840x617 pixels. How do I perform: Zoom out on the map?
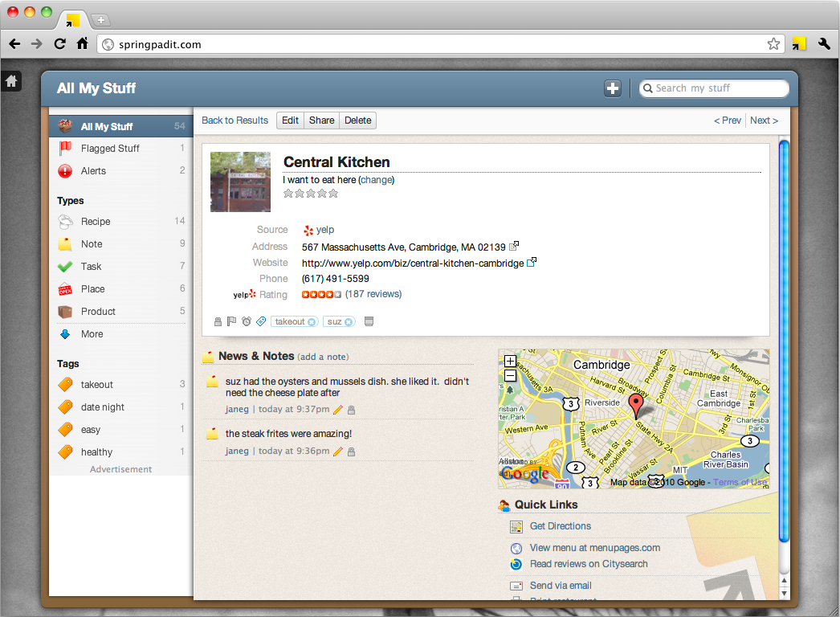tap(511, 376)
